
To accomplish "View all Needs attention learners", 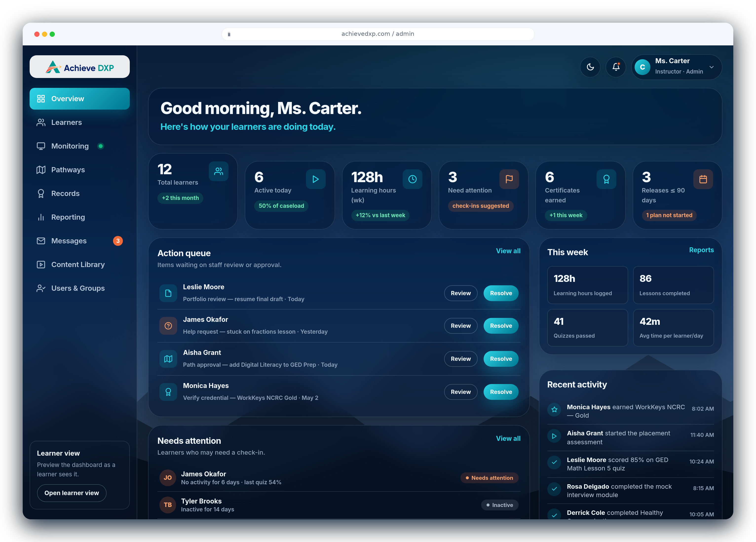I will [x=508, y=438].
